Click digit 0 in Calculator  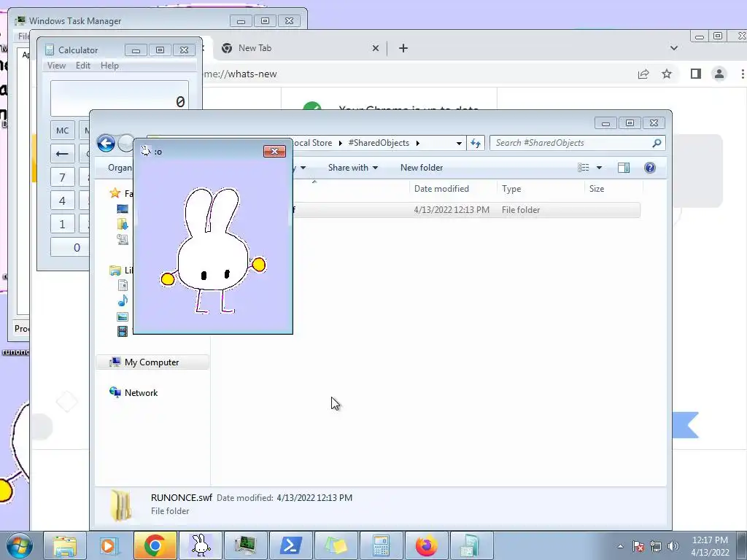pyautogui.click(x=71, y=247)
